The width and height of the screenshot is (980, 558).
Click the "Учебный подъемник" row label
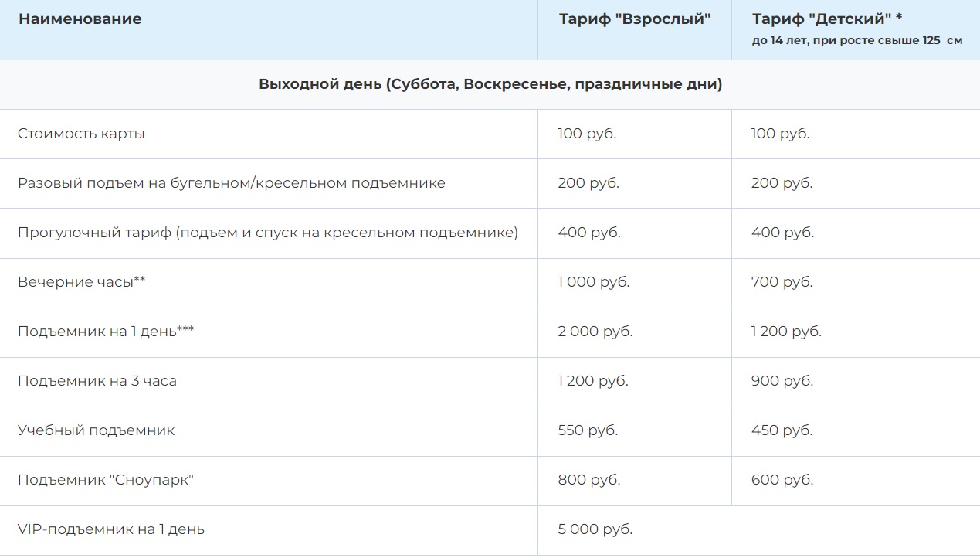pos(96,430)
